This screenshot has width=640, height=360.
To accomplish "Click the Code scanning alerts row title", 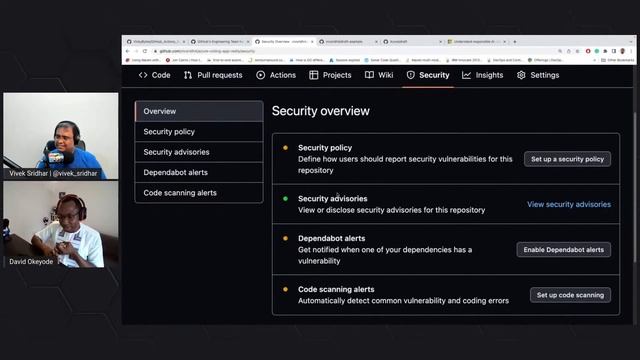I will coord(336,289).
